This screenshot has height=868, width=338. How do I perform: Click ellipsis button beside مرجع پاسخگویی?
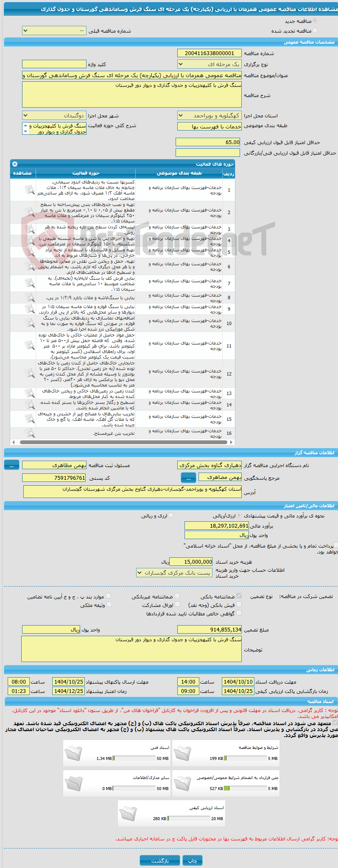(188, 478)
